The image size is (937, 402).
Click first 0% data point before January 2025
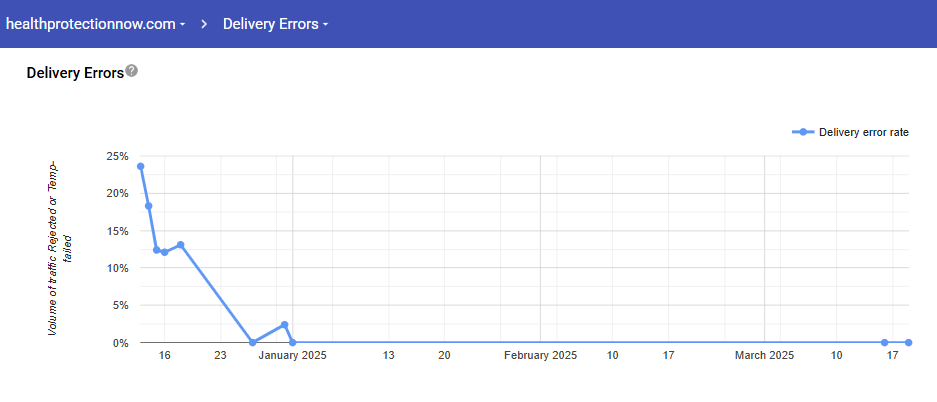point(253,343)
